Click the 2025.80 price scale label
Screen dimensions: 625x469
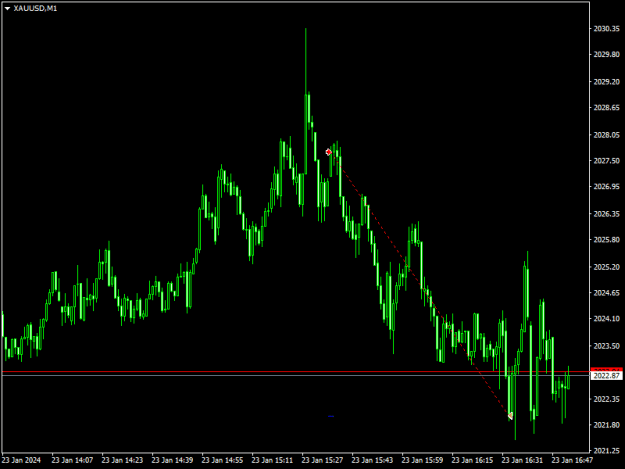607,239
